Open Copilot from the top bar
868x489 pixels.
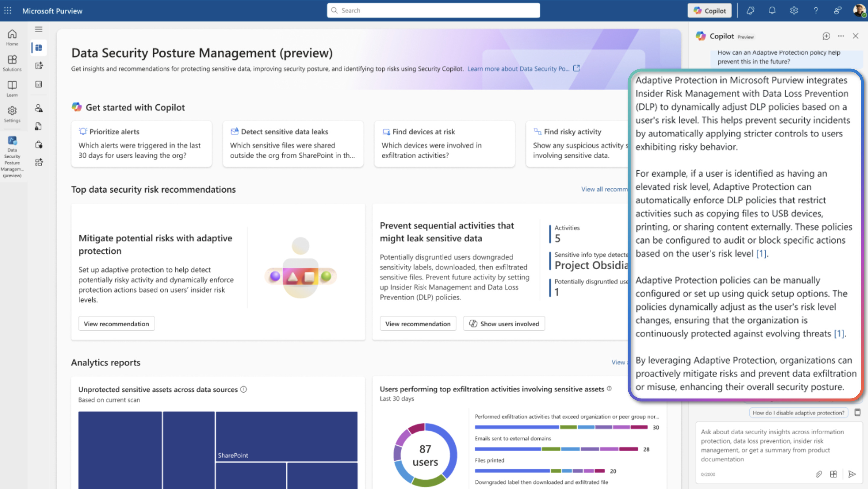tap(709, 11)
